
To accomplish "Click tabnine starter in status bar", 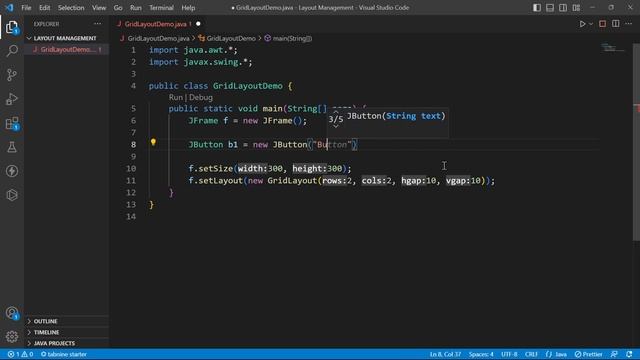I will (x=64, y=354).
